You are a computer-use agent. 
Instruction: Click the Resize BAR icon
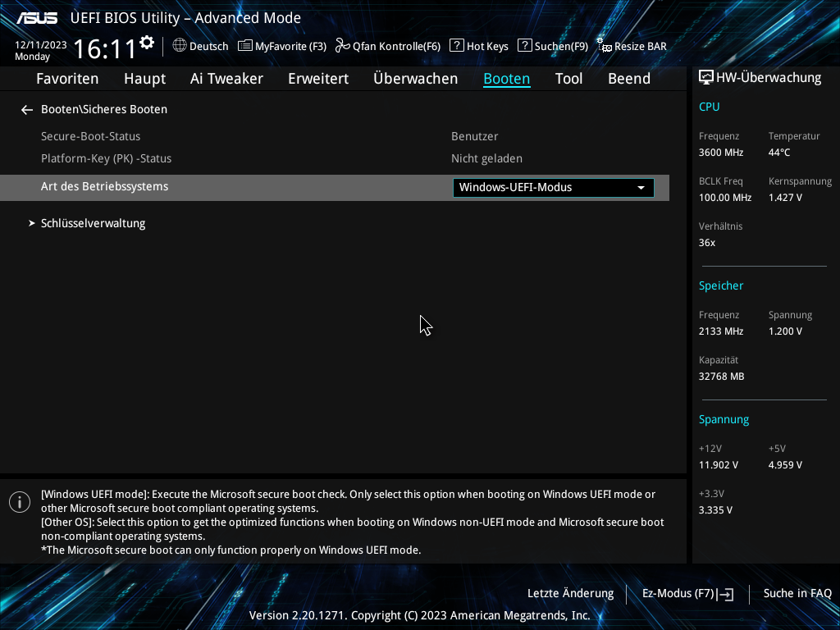coord(605,46)
